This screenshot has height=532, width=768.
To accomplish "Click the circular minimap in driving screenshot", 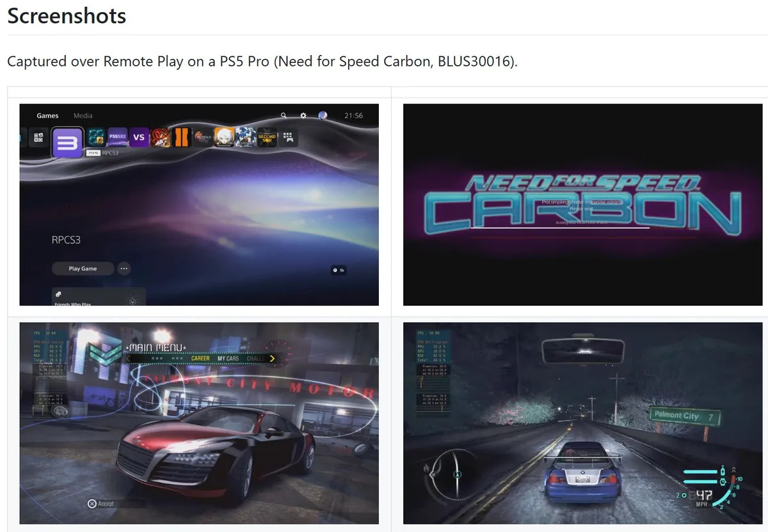I will click(x=456, y=474).
